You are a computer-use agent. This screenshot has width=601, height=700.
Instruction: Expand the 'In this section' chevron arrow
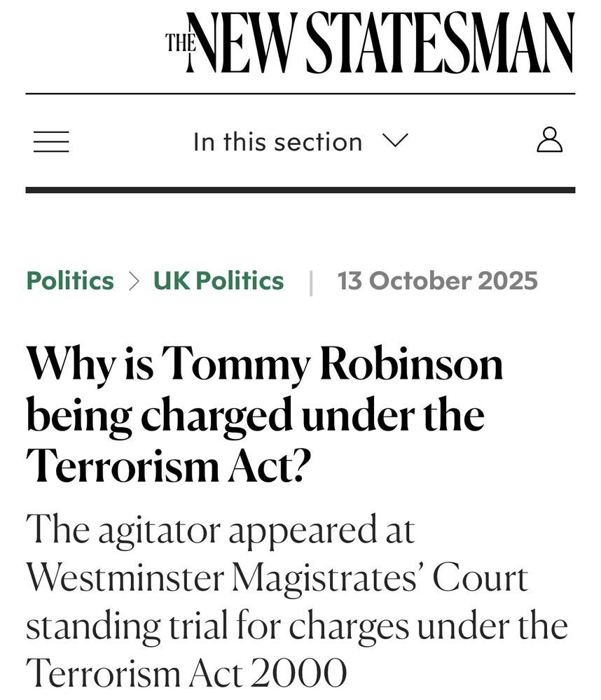tap(395, 141)
